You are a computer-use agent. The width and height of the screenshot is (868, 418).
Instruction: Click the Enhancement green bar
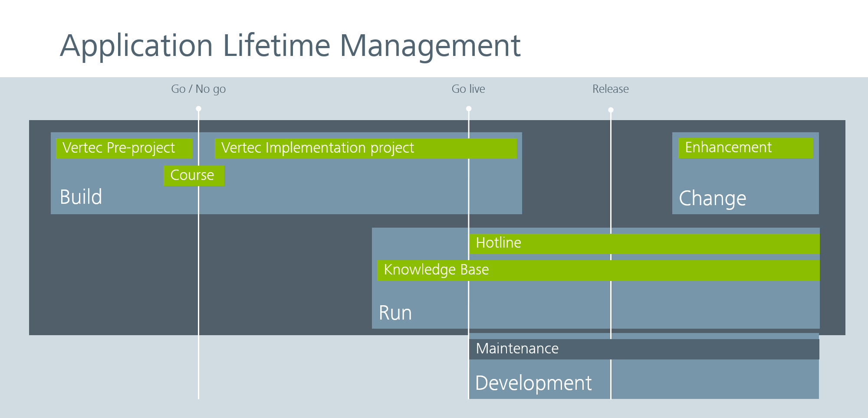(745, 148)
